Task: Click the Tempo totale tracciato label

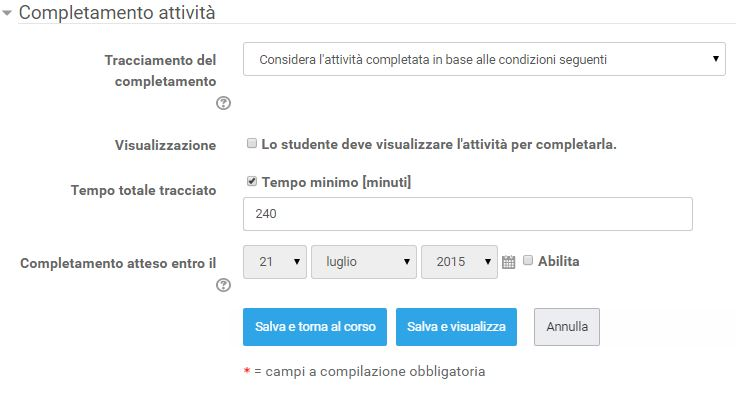Action: pos(143,190)
